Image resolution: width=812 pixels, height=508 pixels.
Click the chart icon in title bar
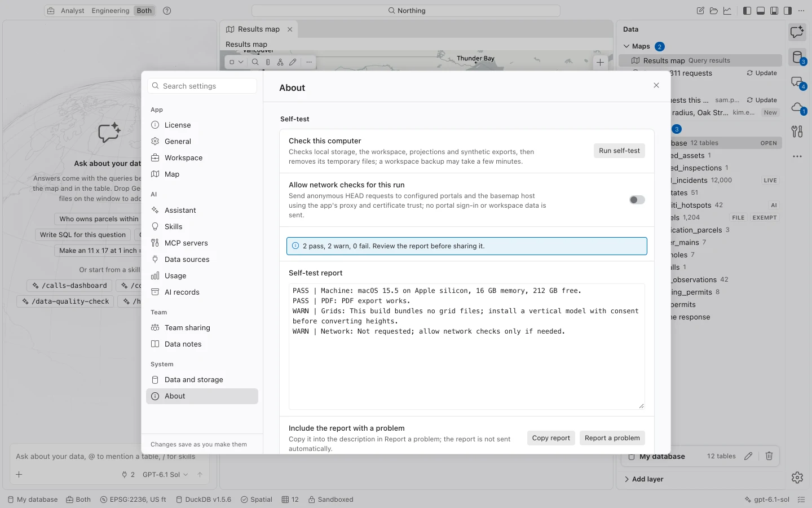point(727,11)
